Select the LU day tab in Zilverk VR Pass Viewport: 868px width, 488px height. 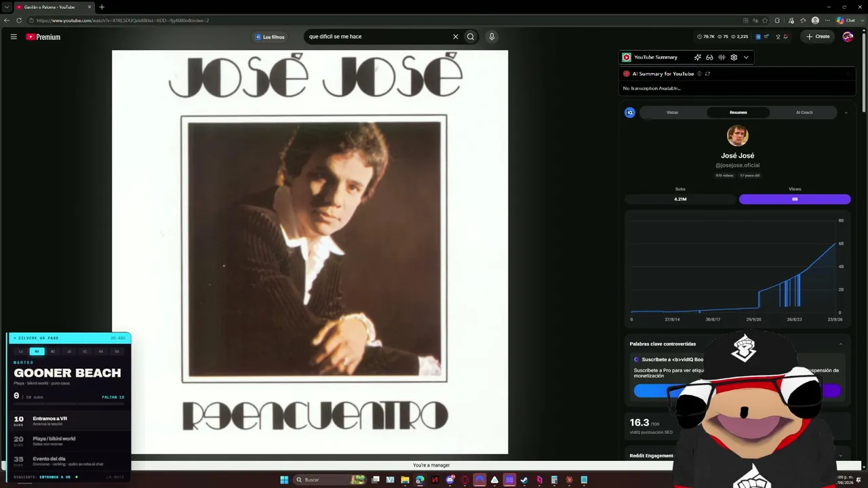(x=21, y=351)
